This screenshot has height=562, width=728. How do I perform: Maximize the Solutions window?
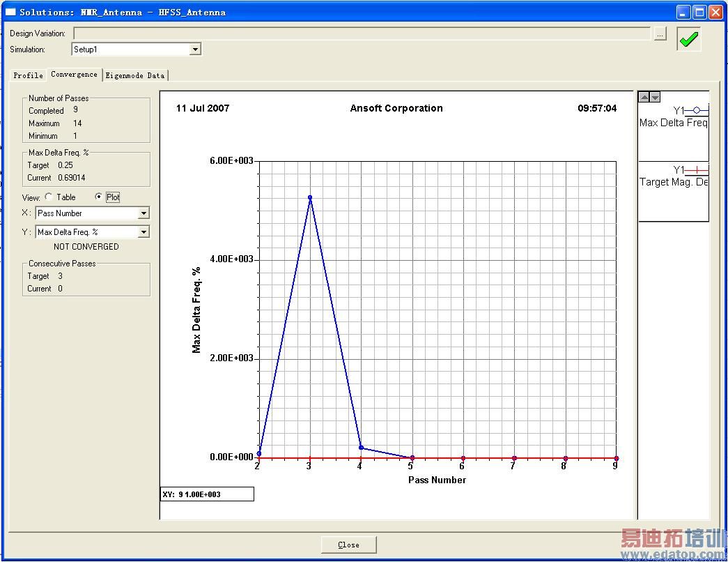point(699,12)
